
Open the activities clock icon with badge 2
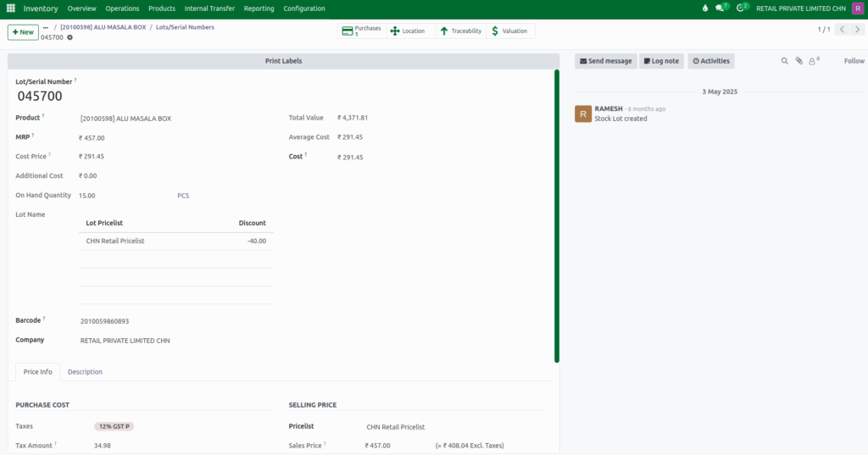tap(742, 8)
